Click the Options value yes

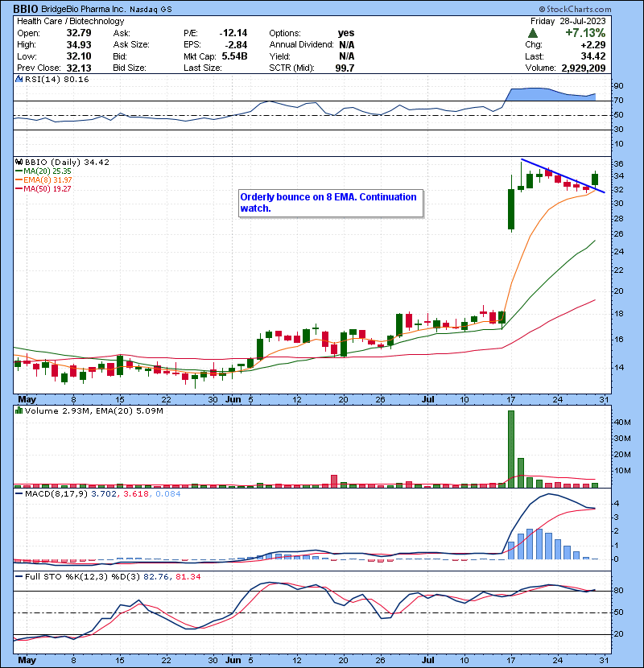[x=346, y=33]
